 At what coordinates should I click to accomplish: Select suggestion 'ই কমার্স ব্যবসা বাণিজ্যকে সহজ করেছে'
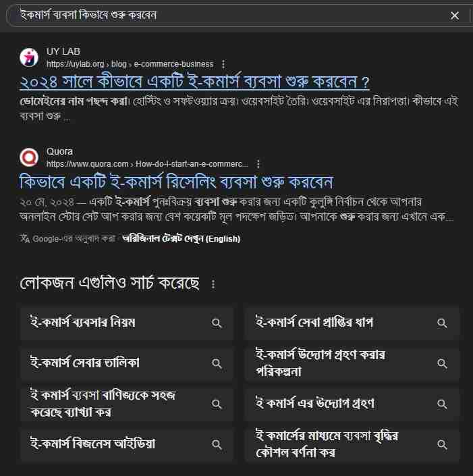[127, 404]
